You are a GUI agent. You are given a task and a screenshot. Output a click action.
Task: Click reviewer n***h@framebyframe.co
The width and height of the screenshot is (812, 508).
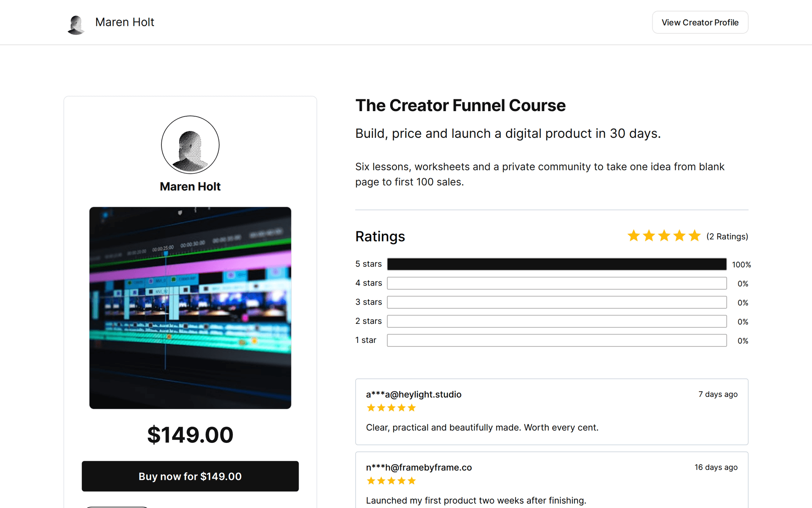tap(419, 468)
